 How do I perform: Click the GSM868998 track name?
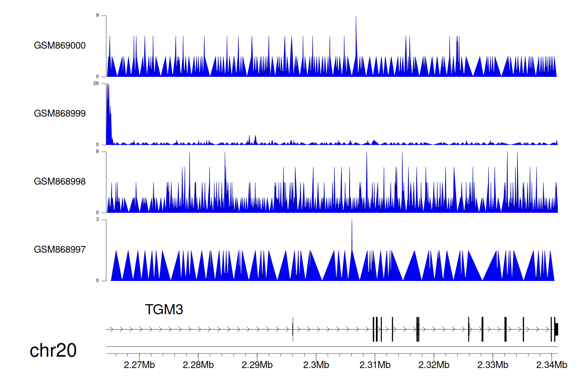(60, 181)
